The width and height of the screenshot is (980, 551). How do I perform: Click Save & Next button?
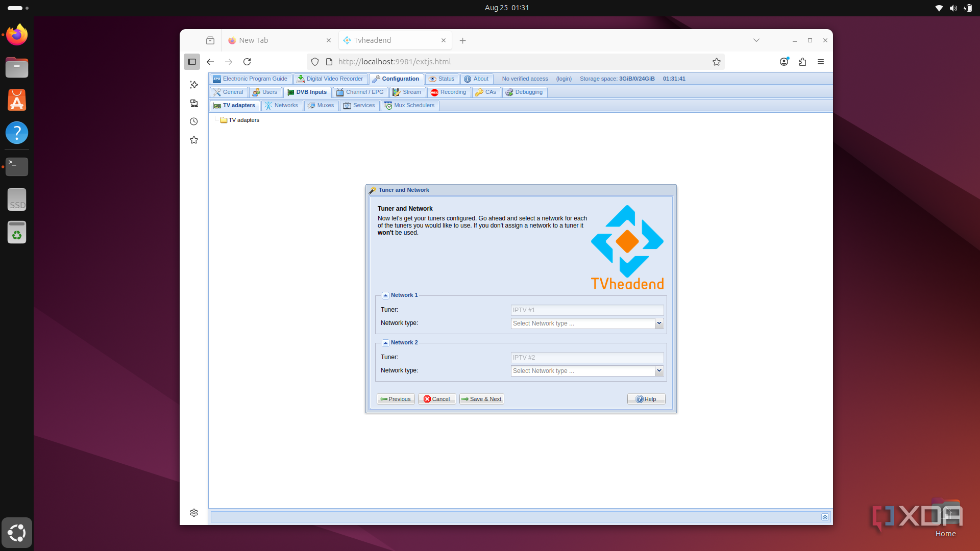click(x=481, y=399)
